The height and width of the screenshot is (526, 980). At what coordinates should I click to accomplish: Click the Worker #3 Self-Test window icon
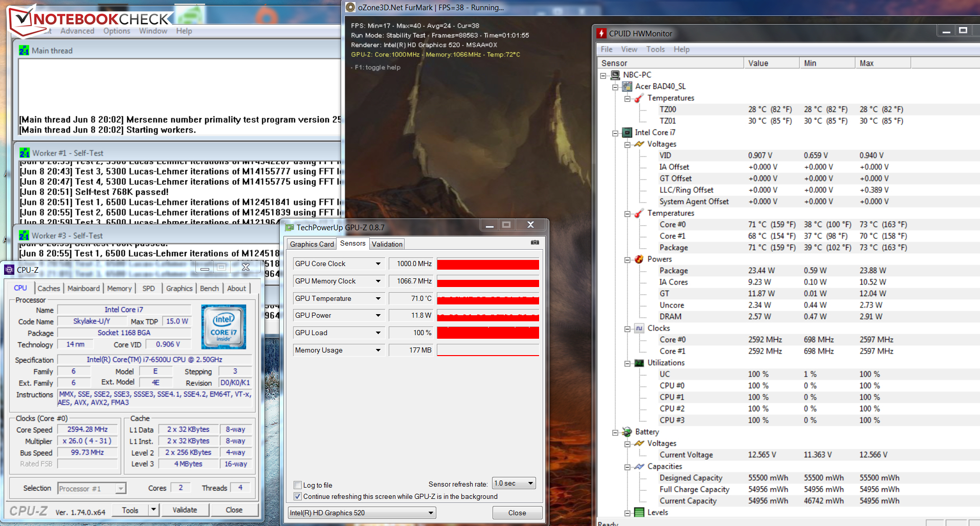click(24, 235)
